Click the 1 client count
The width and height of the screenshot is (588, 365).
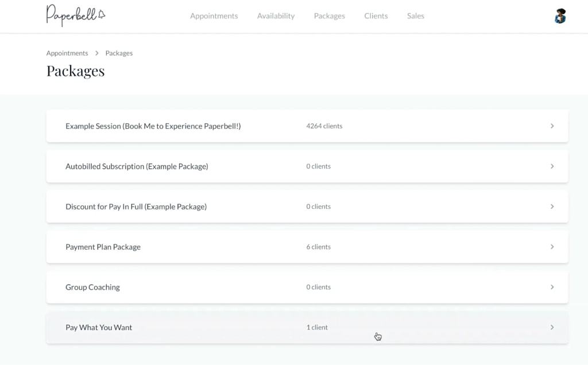coord(317,327)
